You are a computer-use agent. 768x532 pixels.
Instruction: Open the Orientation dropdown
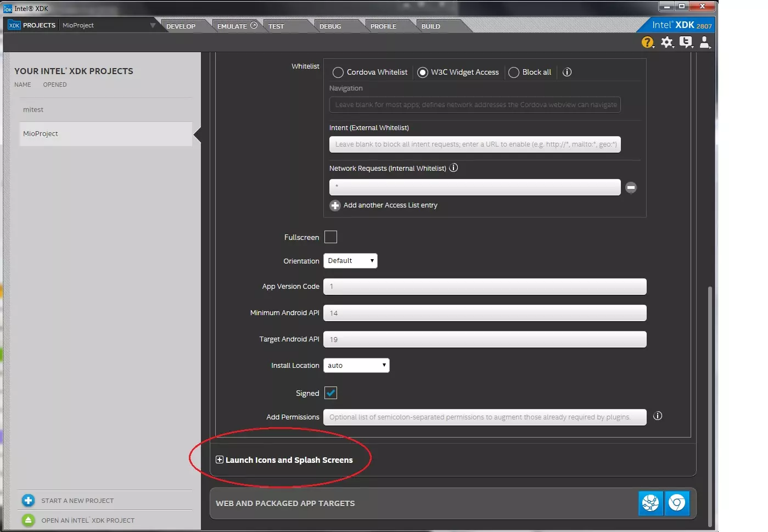tap(350, 261)
